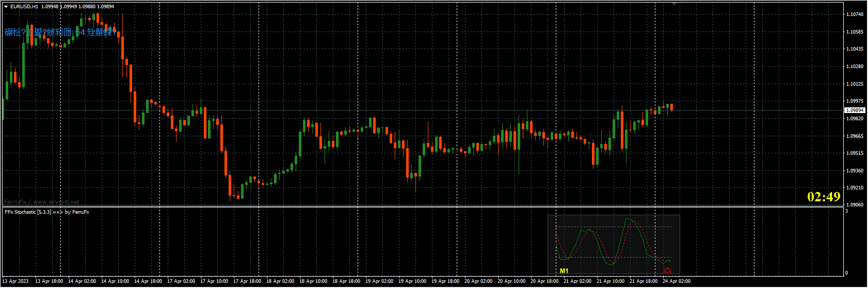Click the red alarm bell icon
This screenshot has width=868, height=288.
click(667, 269)
